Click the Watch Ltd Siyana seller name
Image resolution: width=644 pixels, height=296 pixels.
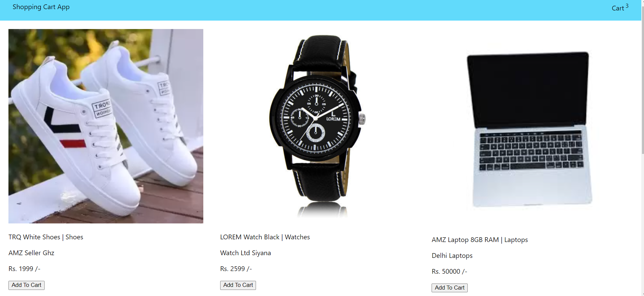246,253
